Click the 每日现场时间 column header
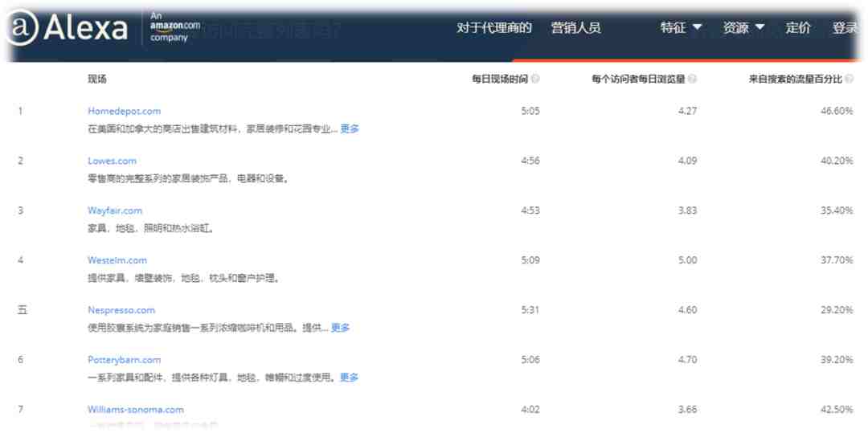This screenshot has width=868, height=433. click(500, 79)
